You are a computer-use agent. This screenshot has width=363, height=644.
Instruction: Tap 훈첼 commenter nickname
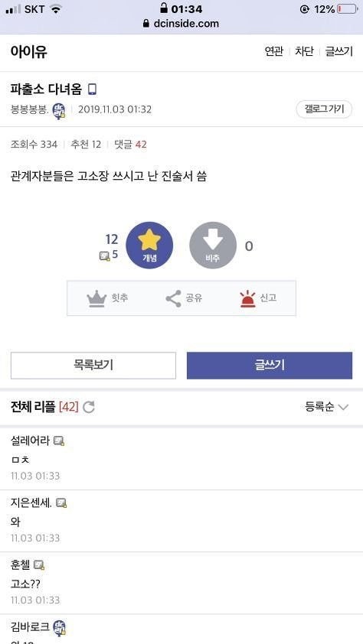click(20, 565)
